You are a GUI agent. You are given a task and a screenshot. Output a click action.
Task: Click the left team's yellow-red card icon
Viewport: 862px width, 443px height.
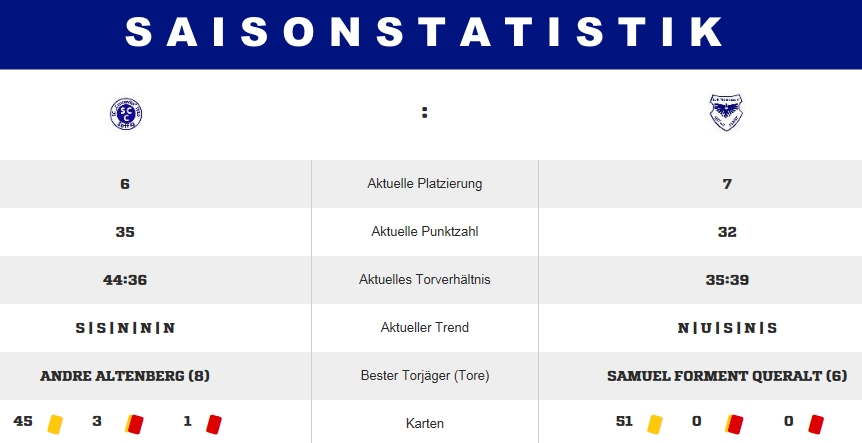133,423
